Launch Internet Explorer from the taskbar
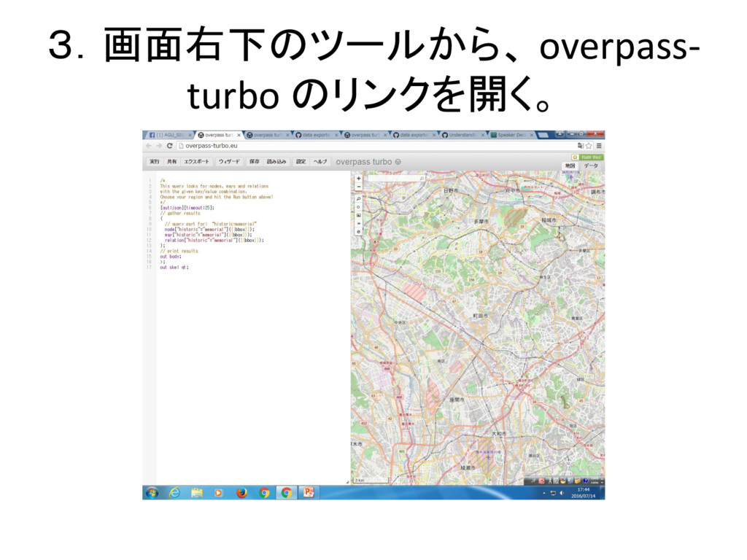This screenshot has height=560, width=747. (175, 493)
